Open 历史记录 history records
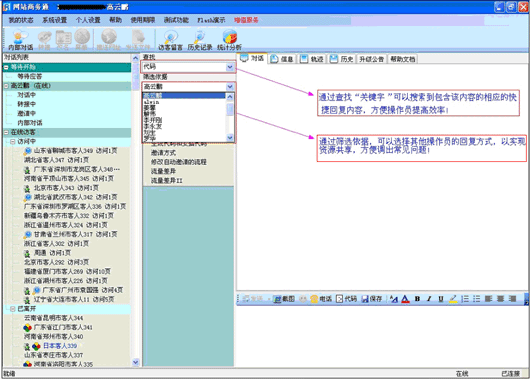This screenshot has width=530, height=379. pyautogui.click(x=200, y=40)
